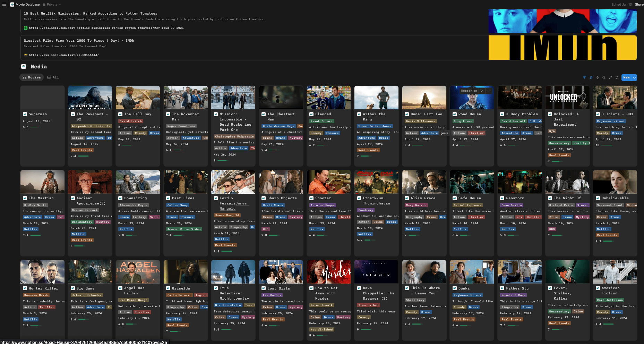Click the Not finished tag on How to Get Away with Murder

321,329
